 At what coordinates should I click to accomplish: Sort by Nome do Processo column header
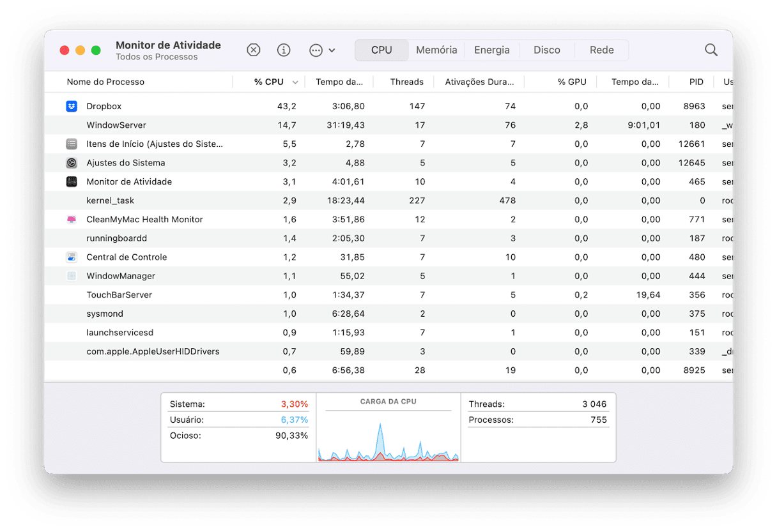click(x=105, y=82)
